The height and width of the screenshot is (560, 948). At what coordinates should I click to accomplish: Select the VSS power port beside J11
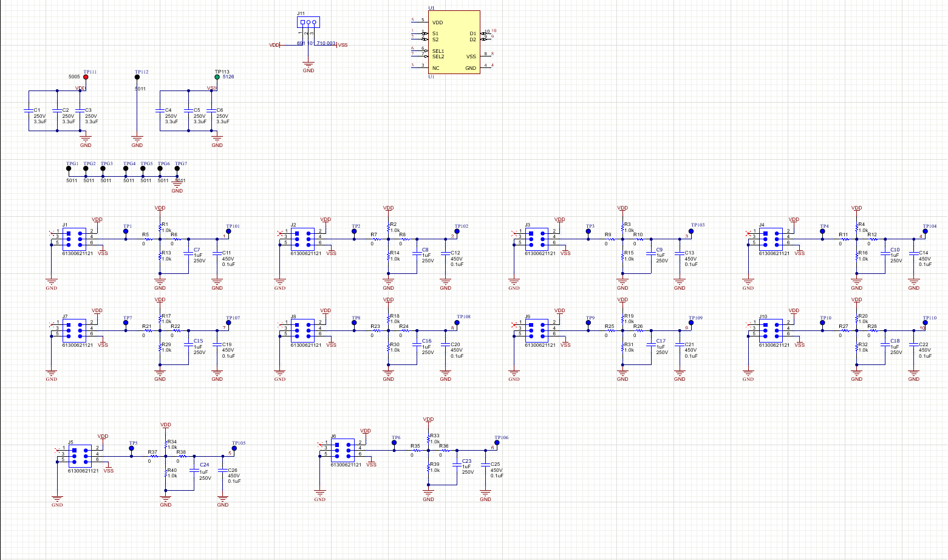point(342,45)
